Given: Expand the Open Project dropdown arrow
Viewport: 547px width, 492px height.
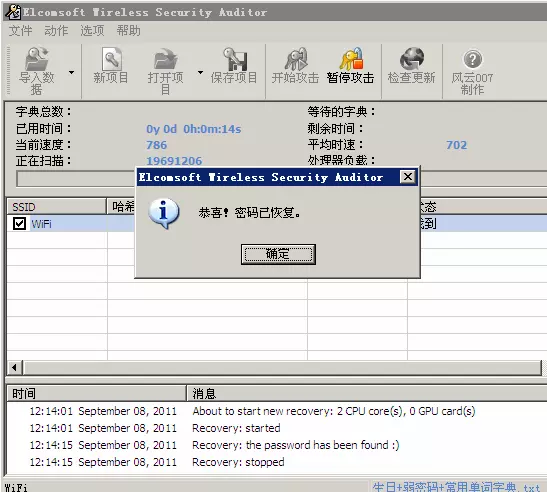Looking at the screenshot, I should pyautogui.click(x=200, y=73).
